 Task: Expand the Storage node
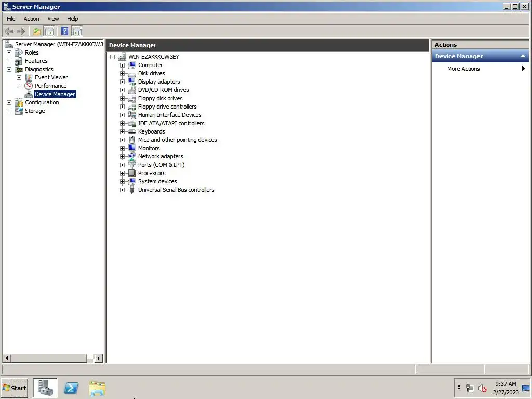9,111
